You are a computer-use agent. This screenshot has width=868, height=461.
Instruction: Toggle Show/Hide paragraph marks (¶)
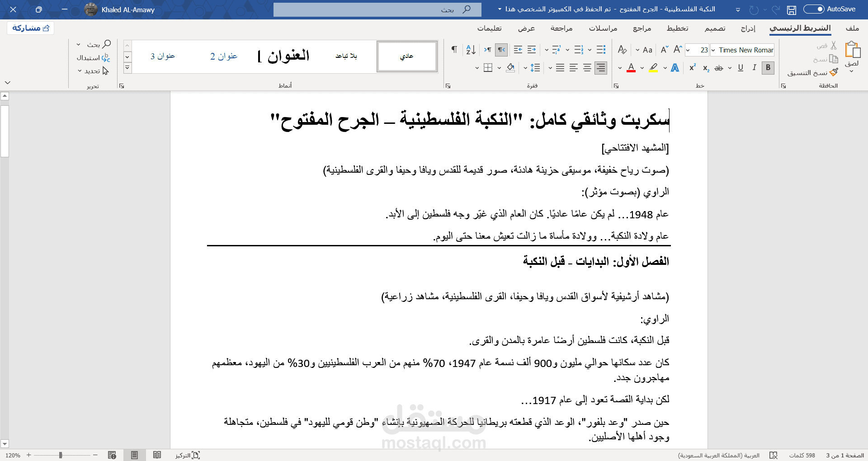tap(454, 50)
